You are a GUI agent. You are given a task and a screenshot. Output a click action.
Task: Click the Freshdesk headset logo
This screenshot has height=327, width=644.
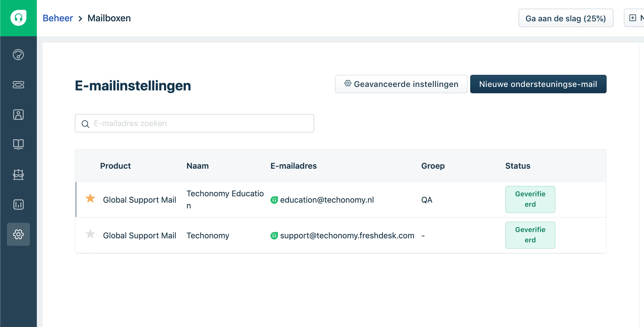[18, 18]
